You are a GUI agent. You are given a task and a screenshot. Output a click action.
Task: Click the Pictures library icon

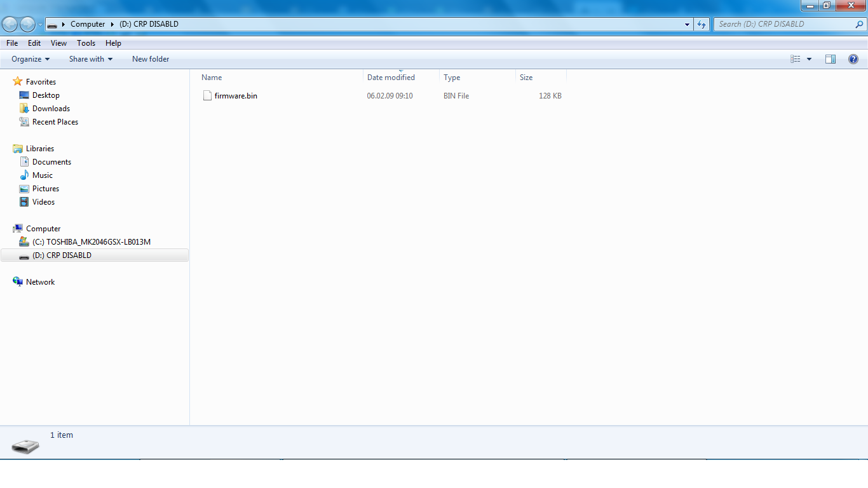pyautogui.click(x=24, y=189)
